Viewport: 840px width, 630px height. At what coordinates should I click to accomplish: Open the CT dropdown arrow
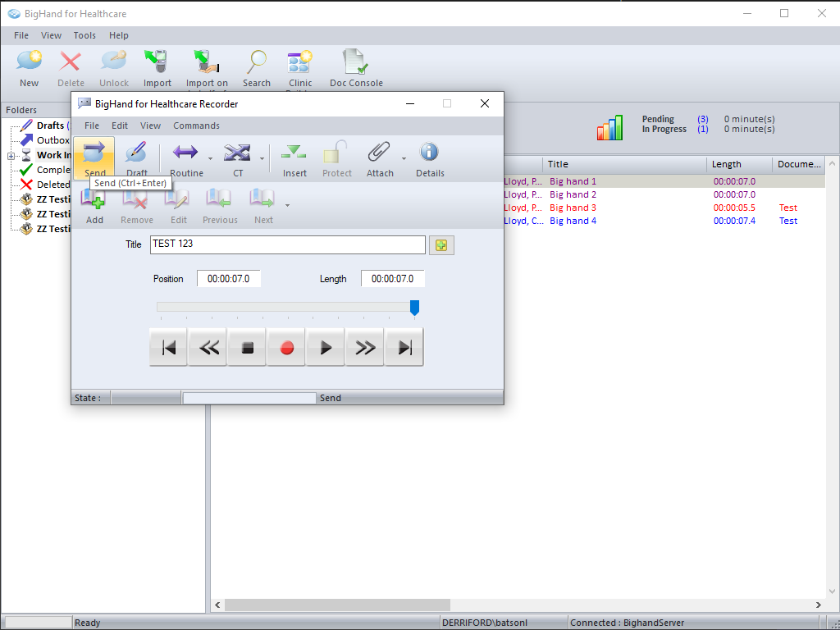click(262, 158)
